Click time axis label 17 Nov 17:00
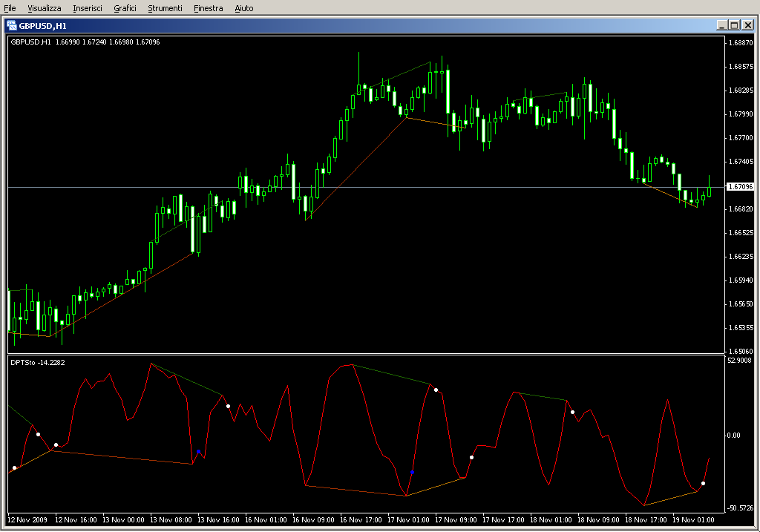This screenshot has width=760, height=532. coord(504,520)
